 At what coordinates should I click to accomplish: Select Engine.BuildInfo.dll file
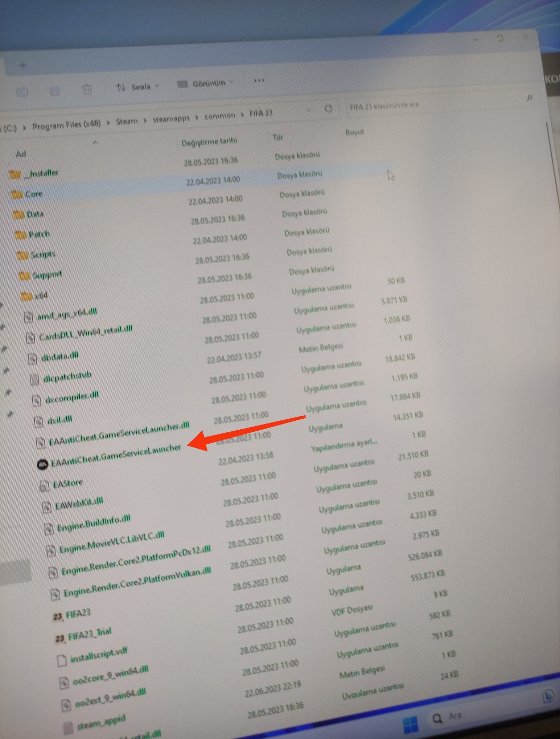[88, 524]
